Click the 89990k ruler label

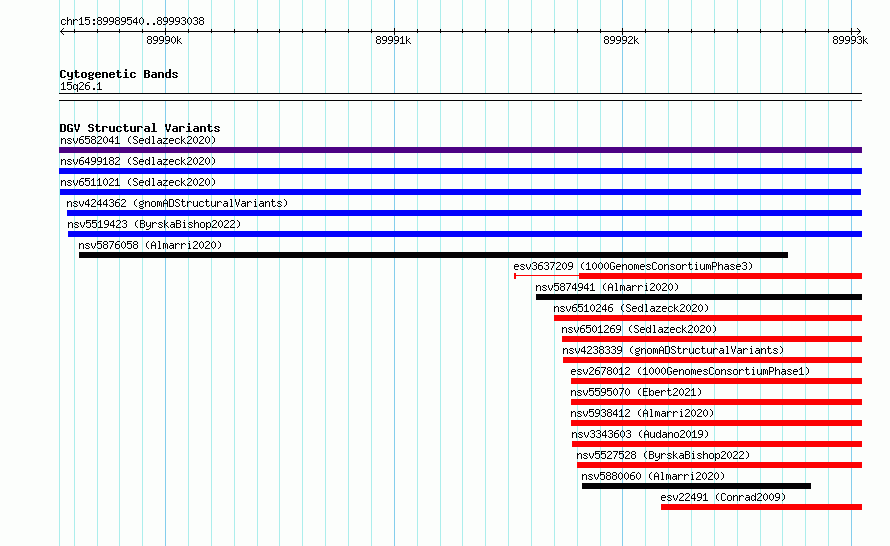coord(164,40)
